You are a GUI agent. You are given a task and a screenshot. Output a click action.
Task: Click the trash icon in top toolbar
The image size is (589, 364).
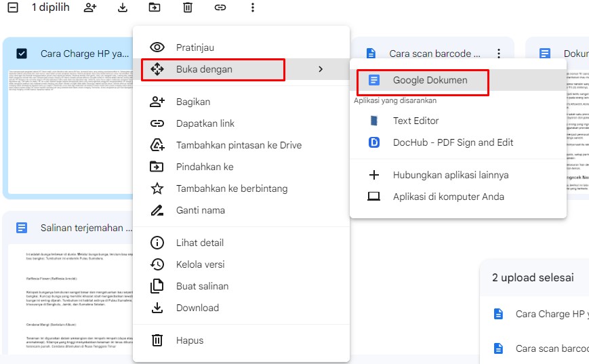pyautogui.click(x=188, y=7)
